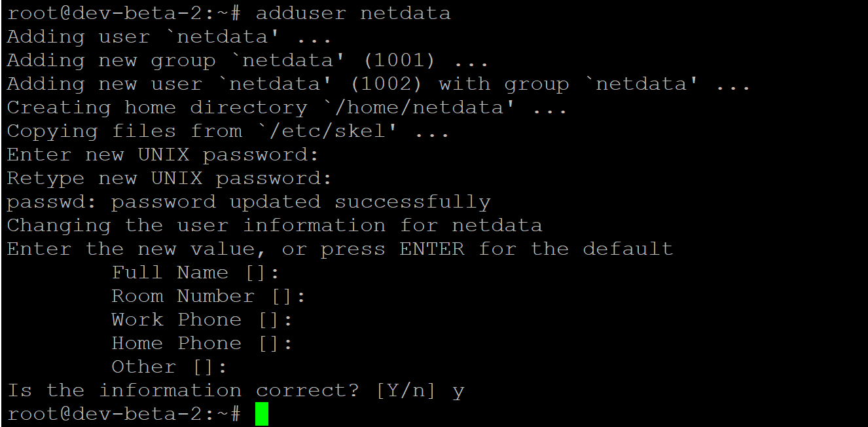Click the green terminal cursor block
This screenshot has width=868, height=427.
pos(262,414)
